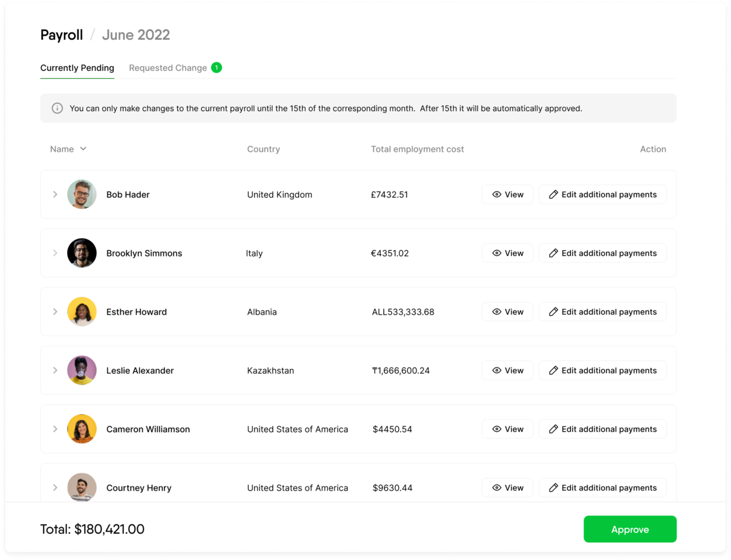Click the Approve button

click(630, 529)
